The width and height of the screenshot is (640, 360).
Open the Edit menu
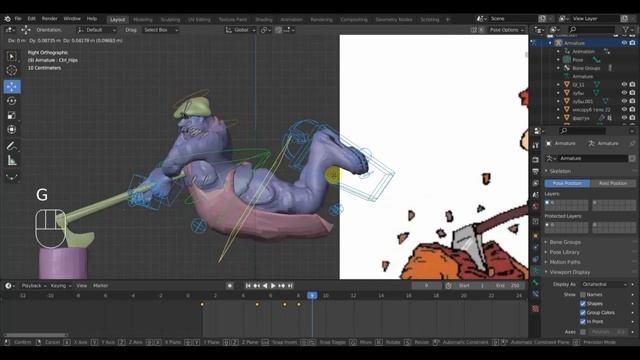[31, 19]
